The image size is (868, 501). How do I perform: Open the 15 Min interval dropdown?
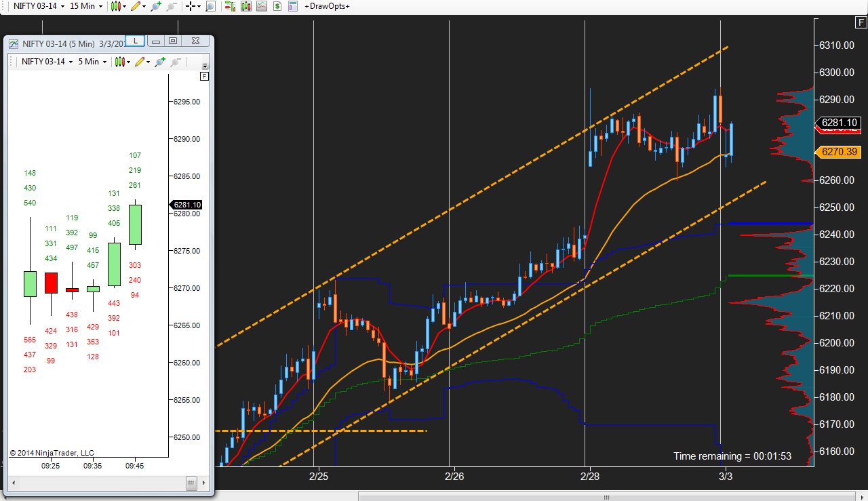(87, 6)
